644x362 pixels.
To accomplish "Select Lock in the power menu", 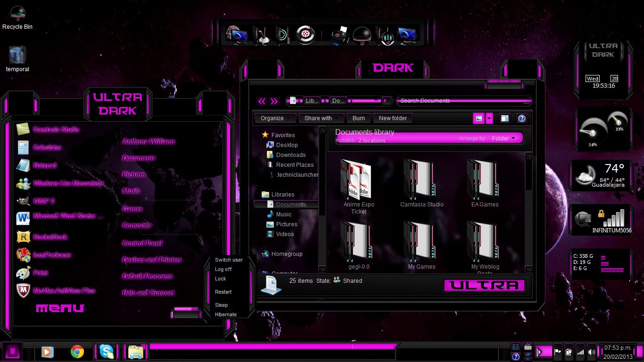I will click(x=221, y=279).
